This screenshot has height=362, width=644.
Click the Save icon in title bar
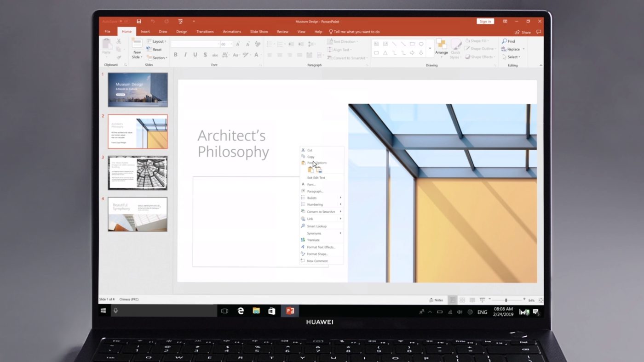[x=138, y=21]
